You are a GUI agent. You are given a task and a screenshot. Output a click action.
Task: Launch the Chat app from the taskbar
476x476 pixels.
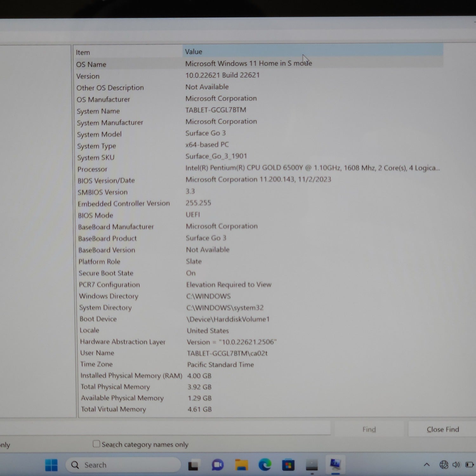tap(218, 465)
